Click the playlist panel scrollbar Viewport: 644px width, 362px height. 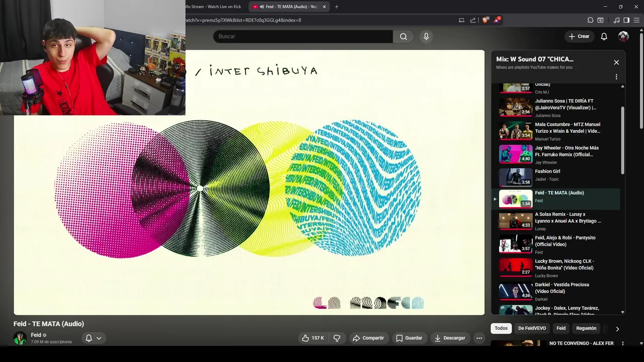tap(622, 141)
